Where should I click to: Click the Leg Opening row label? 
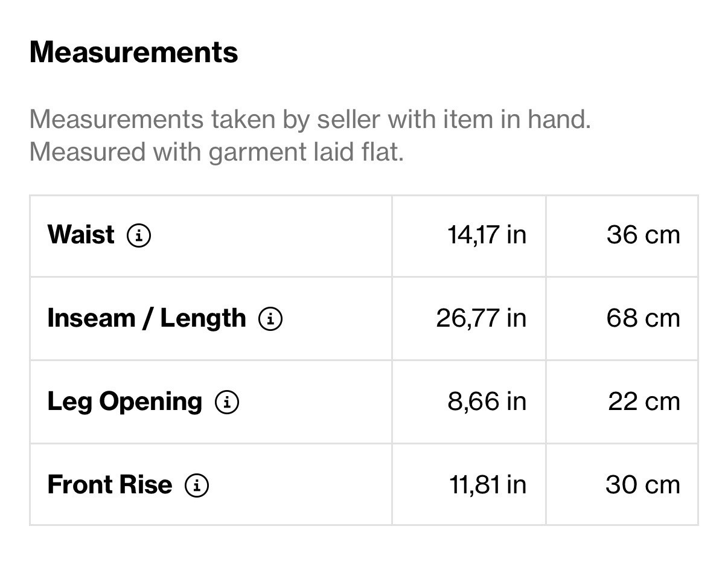click(x=125, y=402)
